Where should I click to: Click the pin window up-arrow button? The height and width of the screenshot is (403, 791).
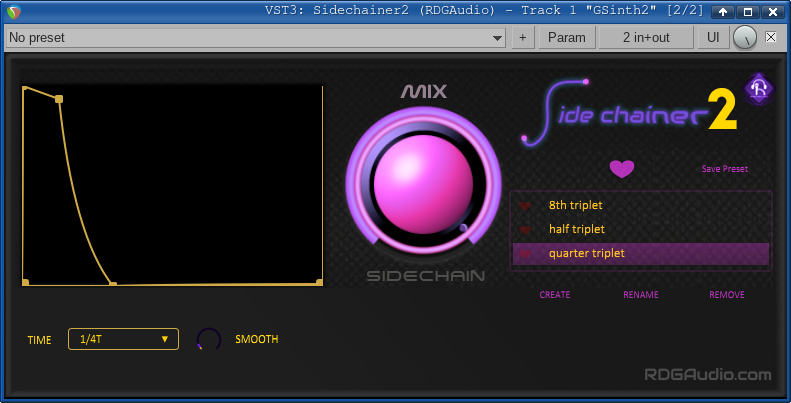click(723, 12)
